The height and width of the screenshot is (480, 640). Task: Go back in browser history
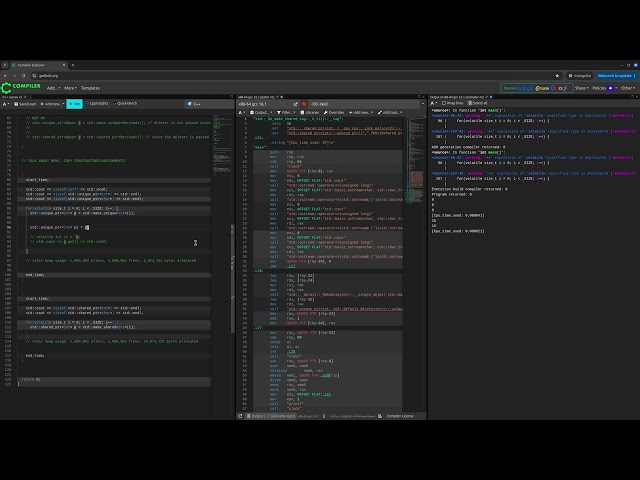click(x=5, y=76)
